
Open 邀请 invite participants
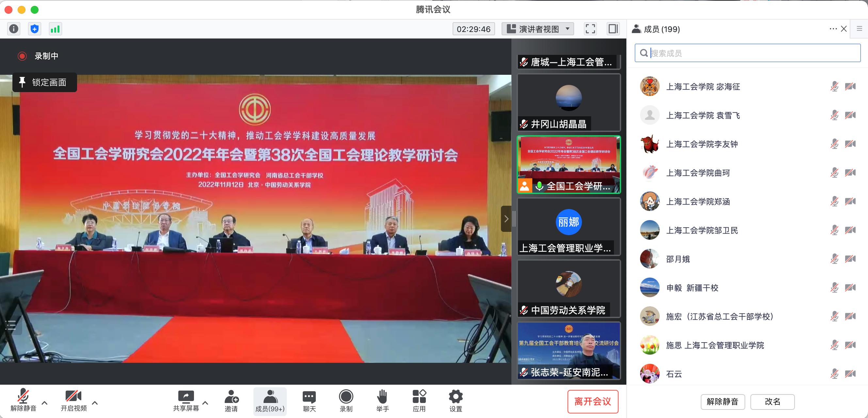(231, 401)
